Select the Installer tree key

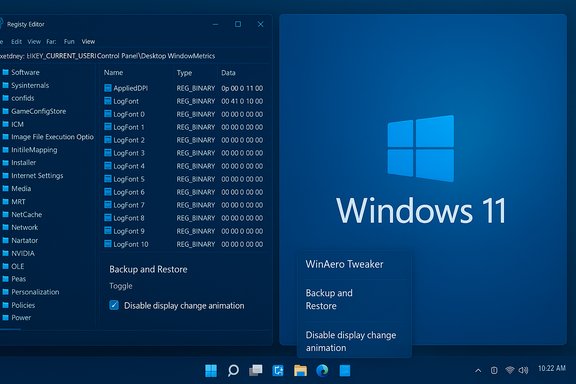24,162
